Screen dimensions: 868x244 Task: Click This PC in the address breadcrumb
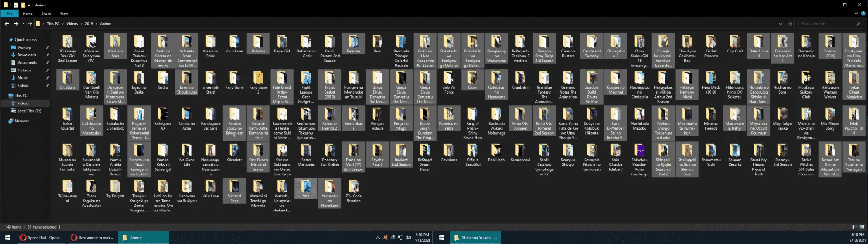[53, 24]
